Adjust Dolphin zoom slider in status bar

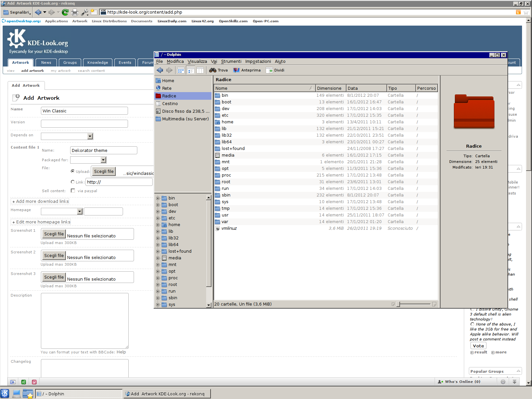point(398,304)
